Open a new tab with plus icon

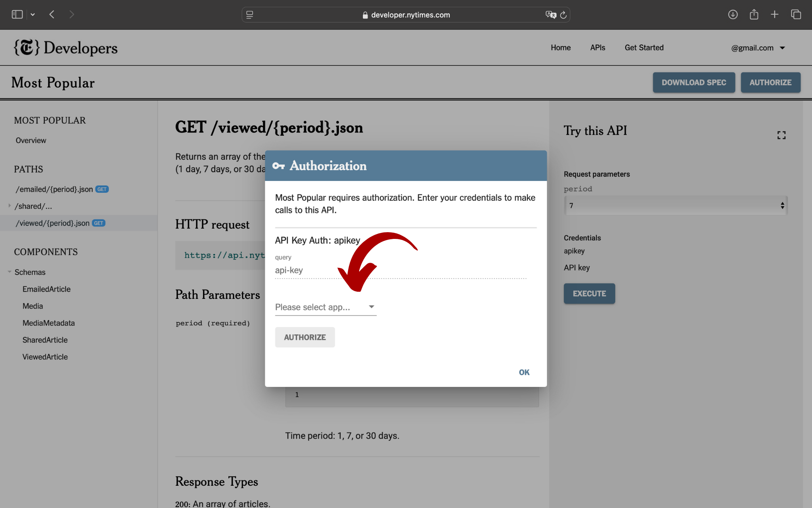pyautogui.click(x=775, y=15)
